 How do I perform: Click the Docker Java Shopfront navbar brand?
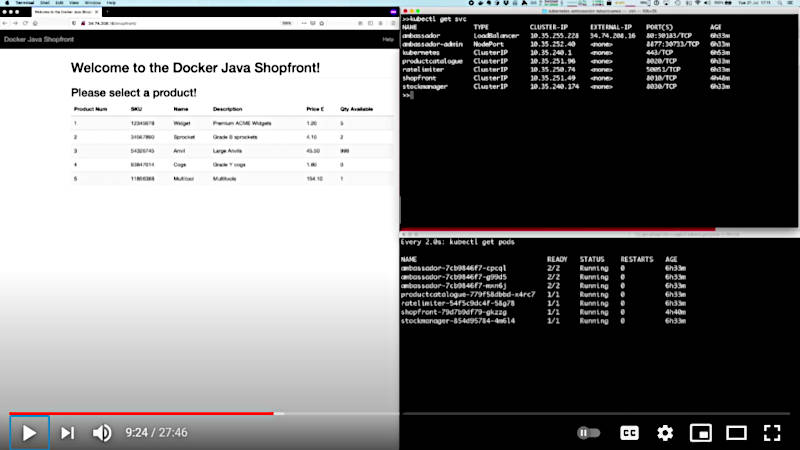coord(39,39)
